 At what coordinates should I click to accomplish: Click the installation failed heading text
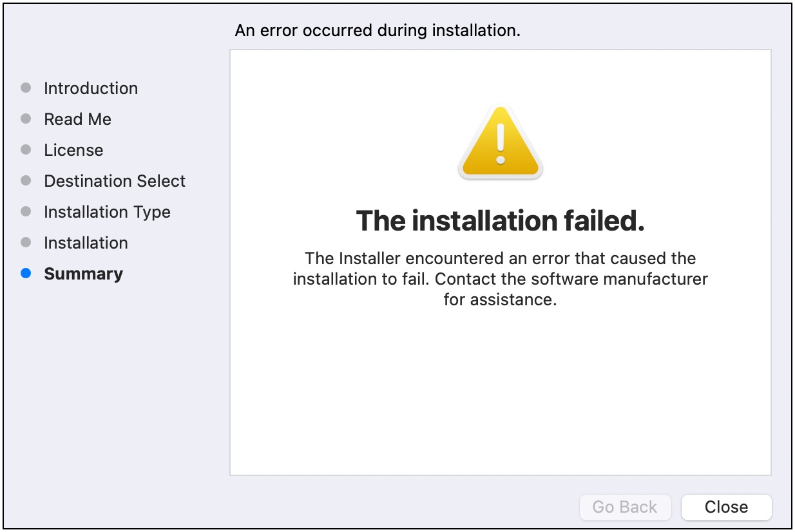[500, 221]
